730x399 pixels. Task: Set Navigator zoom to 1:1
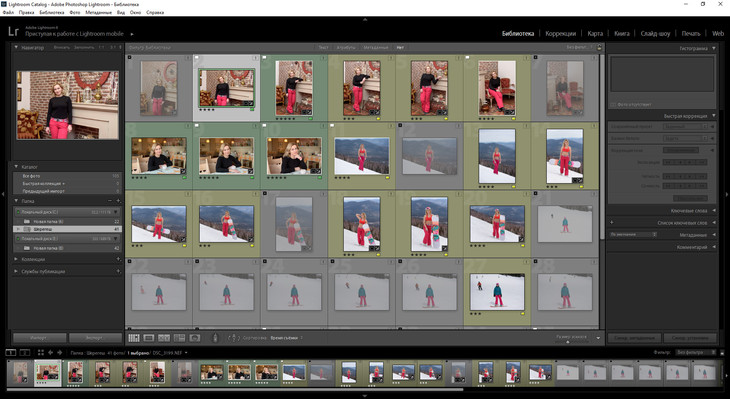click(x=101, y=47)
